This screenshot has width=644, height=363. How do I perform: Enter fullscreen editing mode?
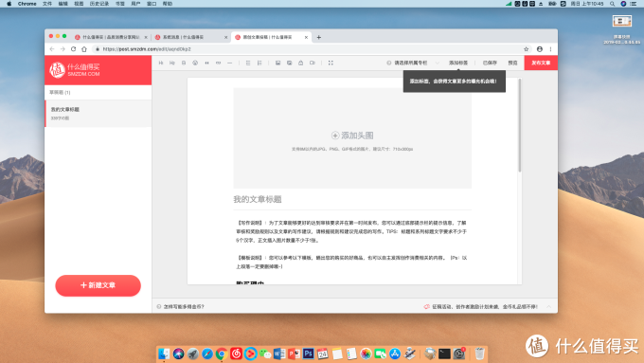(331, 63)
